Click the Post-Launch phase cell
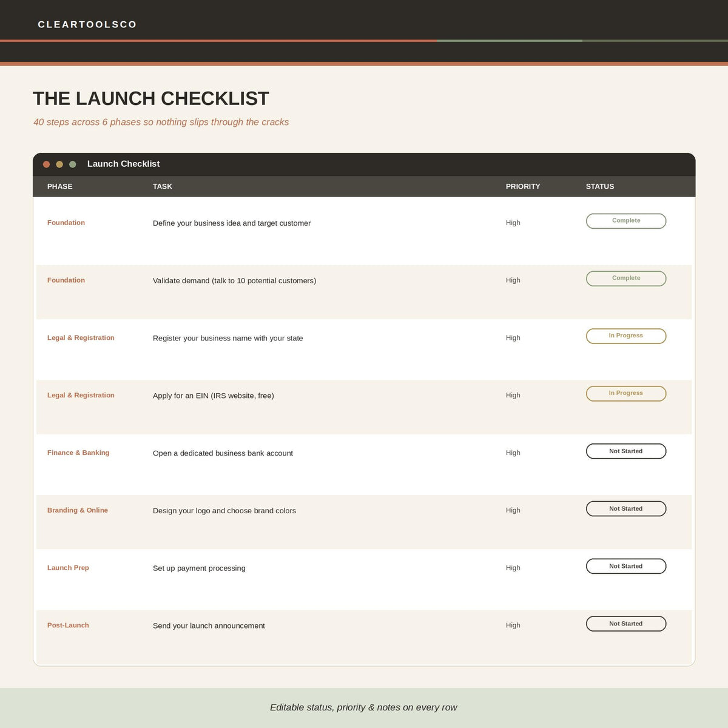The image size is (728, 728). pyautogui.click(x=68, y=625)
